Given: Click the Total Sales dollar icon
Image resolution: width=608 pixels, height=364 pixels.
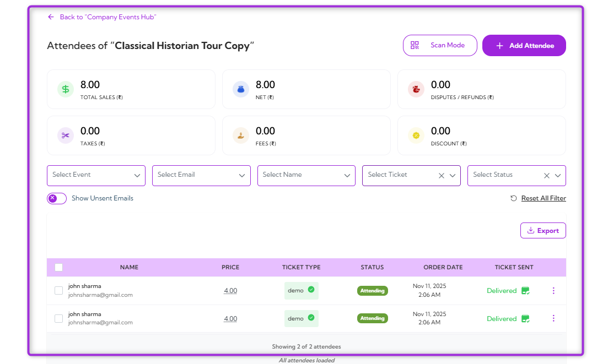Looking at the screenshot, I should (65, 89).
